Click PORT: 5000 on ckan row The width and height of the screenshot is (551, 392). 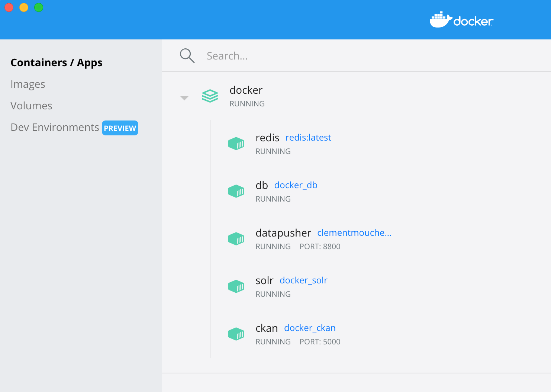pyautogui.click(x=320, y=342)
